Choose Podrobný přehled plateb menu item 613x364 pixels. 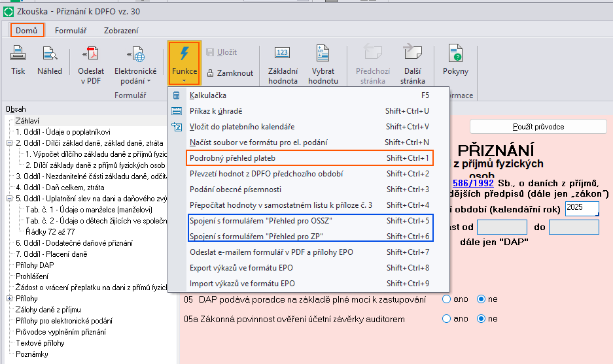tap(232, 158)
